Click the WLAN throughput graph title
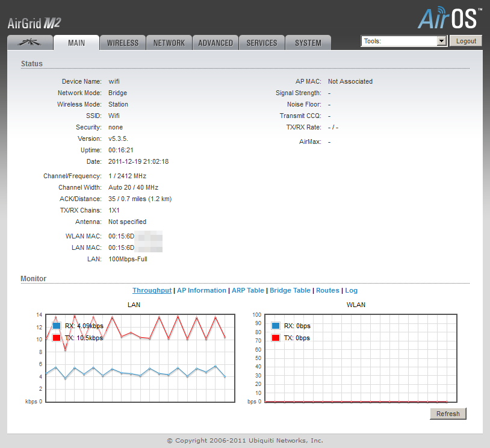 [x=356, y=305]
